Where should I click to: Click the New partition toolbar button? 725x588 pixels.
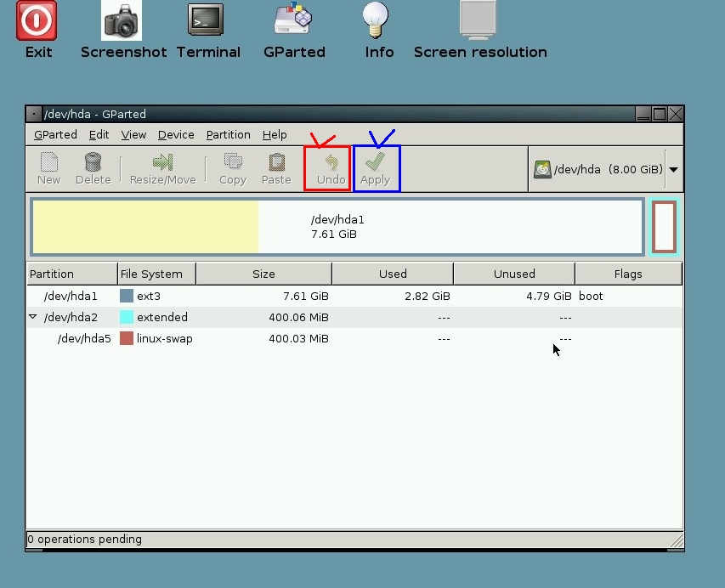click(49, 169)
